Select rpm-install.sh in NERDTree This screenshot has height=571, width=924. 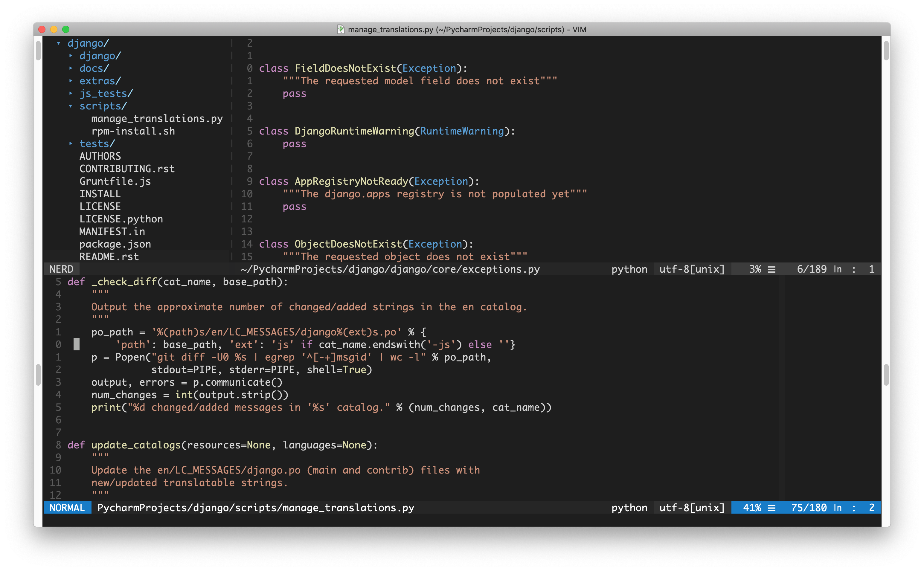coord(132,131)
